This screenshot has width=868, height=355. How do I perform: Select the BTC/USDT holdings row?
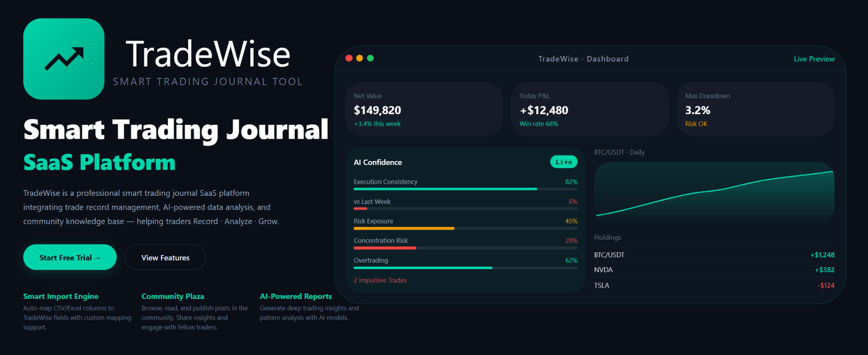pos(714,255)
